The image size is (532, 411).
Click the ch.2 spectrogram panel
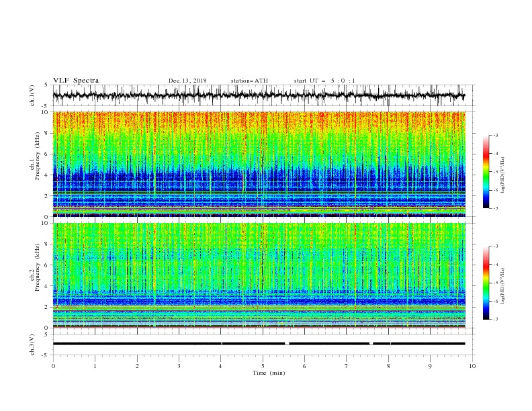(259, 275)
